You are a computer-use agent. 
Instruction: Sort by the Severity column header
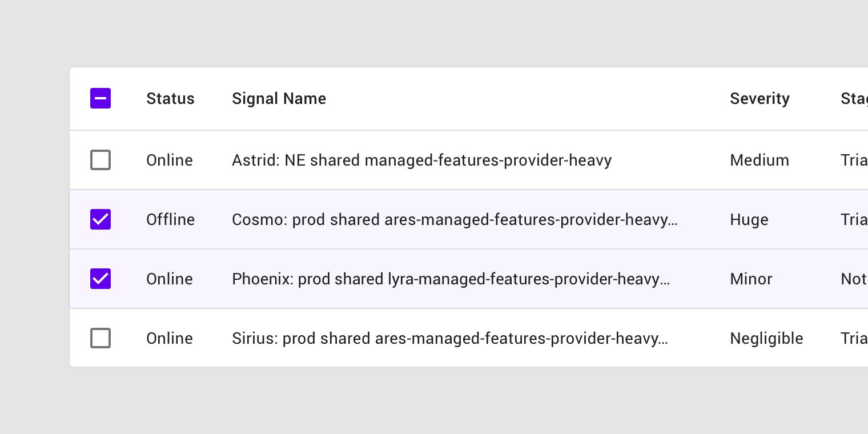pyautogui.click(x=759, y=99)
